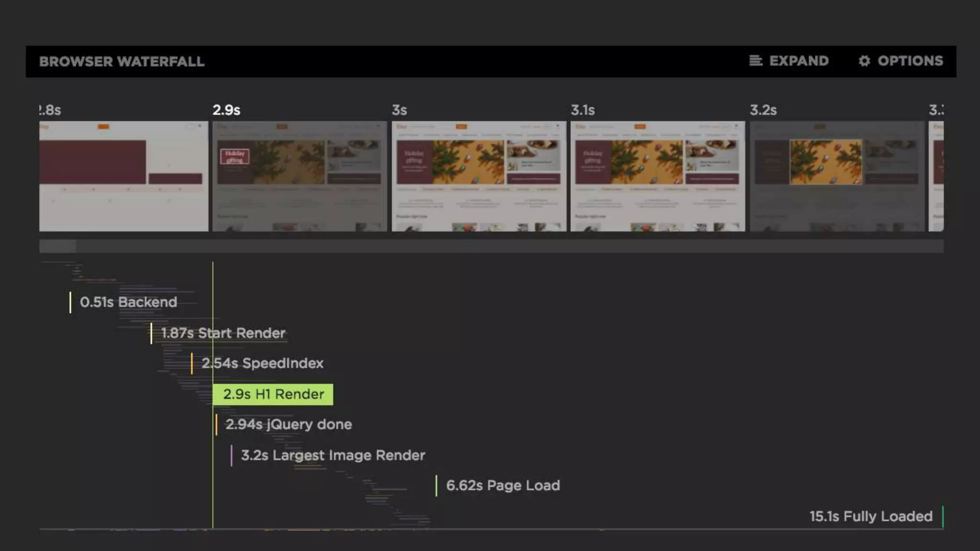This screenshot has height=551, width=980.
Task: Choose the partially visible 2.8s frame
Action: point(123,176)
